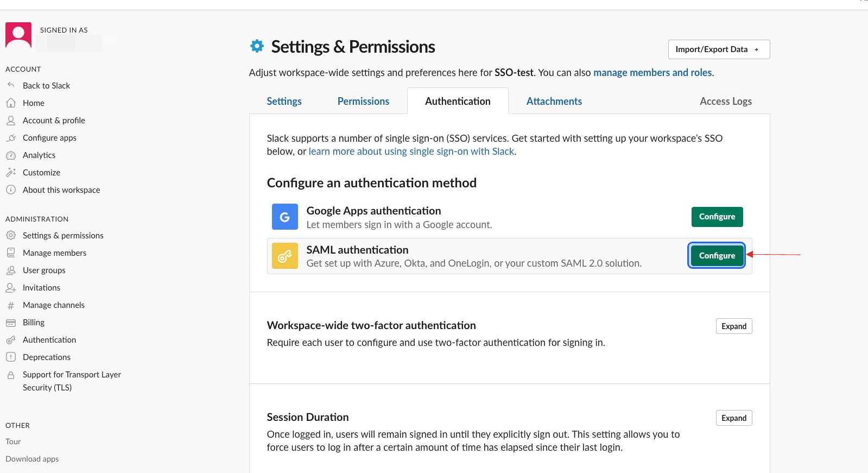
Task: Open the Access Logs tab
Action: (726, 101)
